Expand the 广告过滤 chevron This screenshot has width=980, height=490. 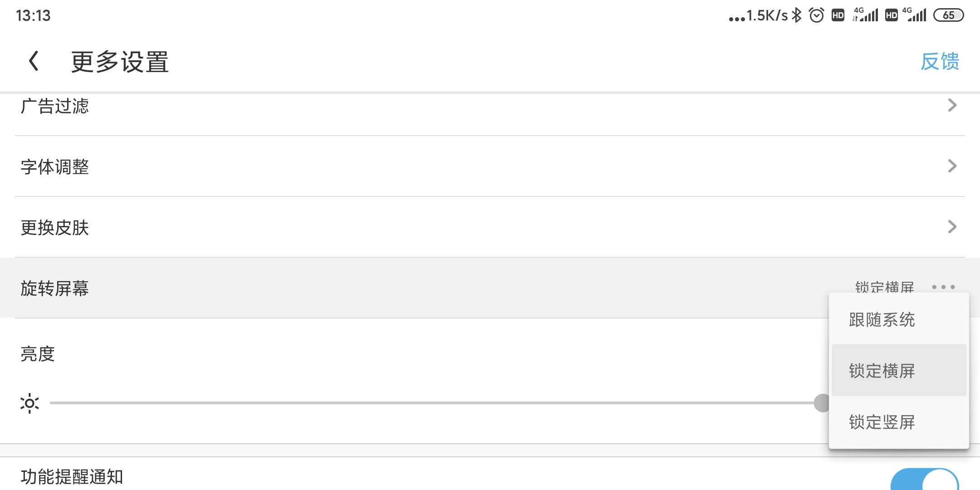[x=952, y=105]
